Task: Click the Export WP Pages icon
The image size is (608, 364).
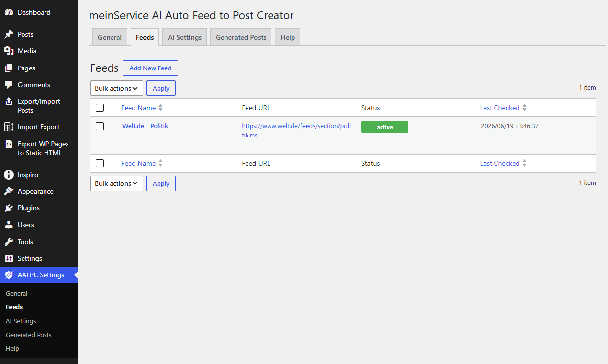Action: tap(9, 144)
